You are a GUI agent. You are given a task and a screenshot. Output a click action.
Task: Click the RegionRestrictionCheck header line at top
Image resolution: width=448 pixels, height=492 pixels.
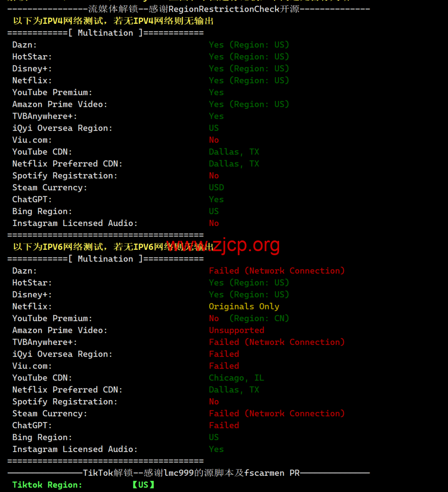(x=189, y=9)
